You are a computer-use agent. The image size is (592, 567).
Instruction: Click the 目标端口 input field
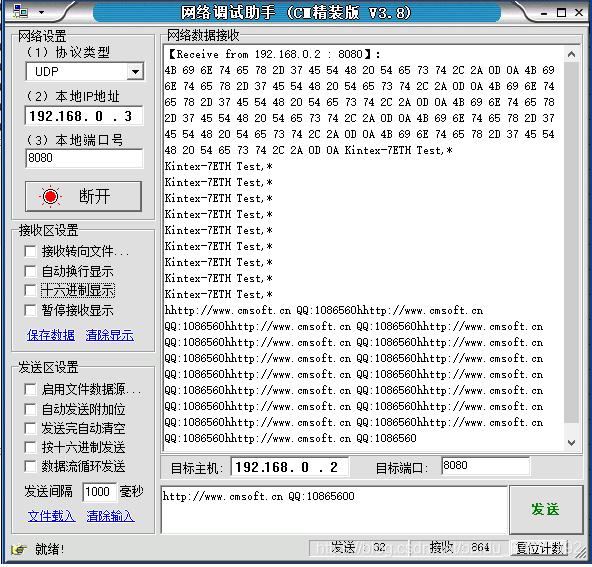click(486, 466)
